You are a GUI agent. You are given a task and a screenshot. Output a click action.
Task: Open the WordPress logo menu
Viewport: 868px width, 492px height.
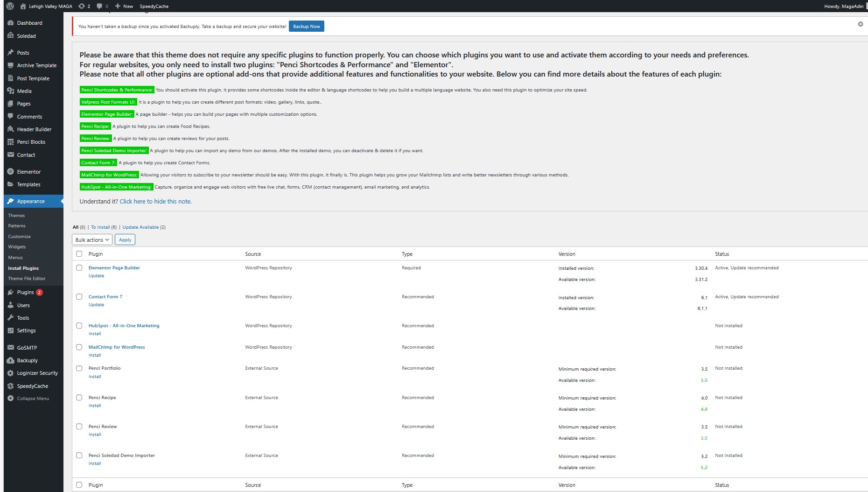10,6
